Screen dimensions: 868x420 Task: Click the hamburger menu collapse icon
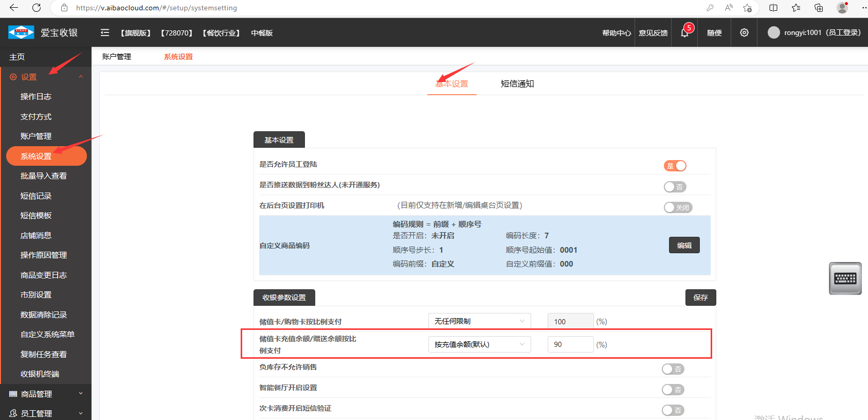[x=105, y=32]
